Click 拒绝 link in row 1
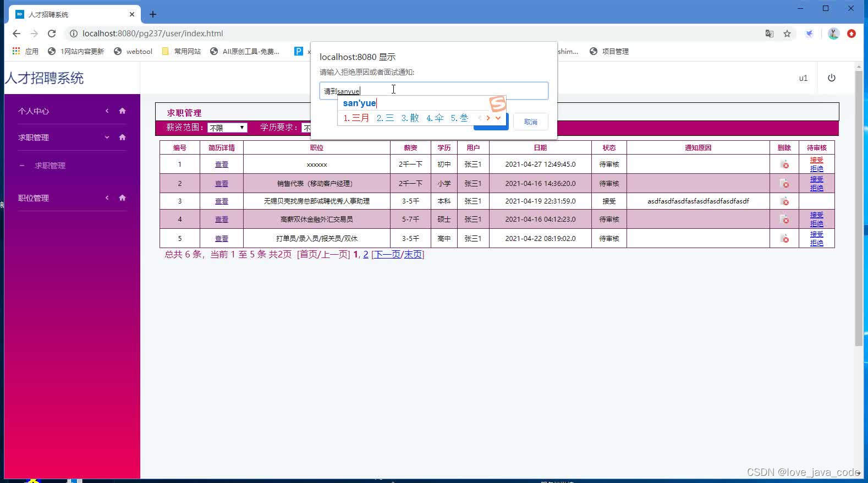The height and width of the screenshot is (483, 868). tap(816, 169)
